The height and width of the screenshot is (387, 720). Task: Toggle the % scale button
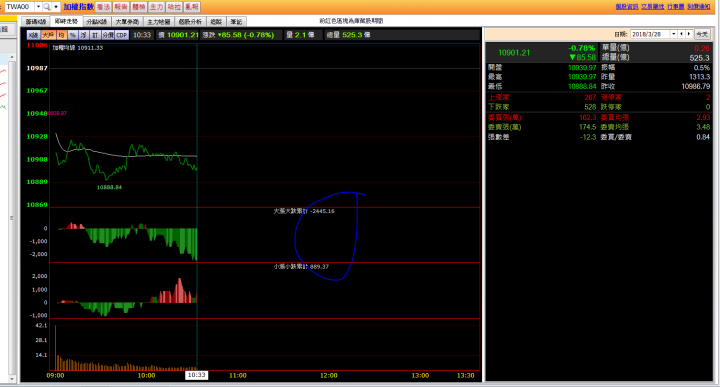tap(73, 35)
